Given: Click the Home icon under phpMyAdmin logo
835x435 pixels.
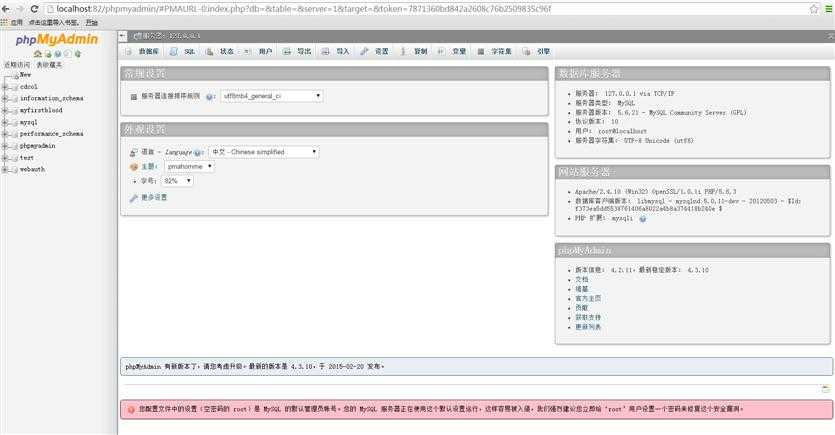Looking at the screenshot, I should [x=37, y=54].
